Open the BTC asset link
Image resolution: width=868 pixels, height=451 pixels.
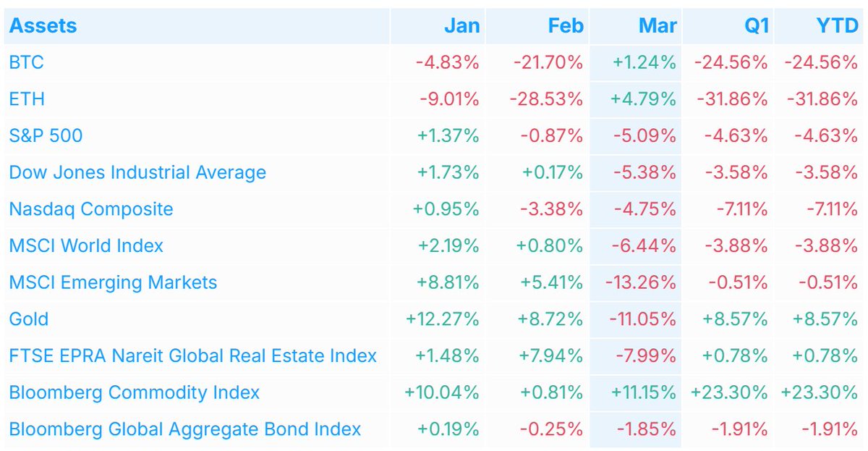coord(26,62)
